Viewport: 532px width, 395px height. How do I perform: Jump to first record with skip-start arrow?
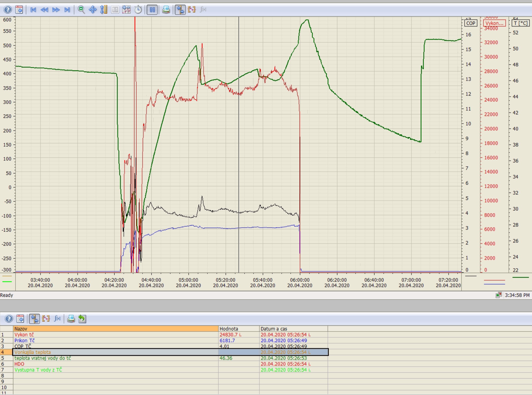(x=33, y=10)
